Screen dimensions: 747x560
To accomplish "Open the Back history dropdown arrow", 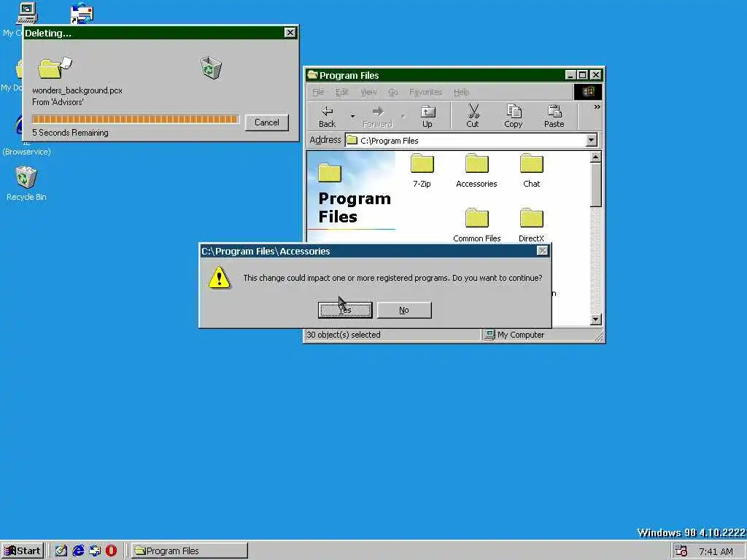I will 352,117.
